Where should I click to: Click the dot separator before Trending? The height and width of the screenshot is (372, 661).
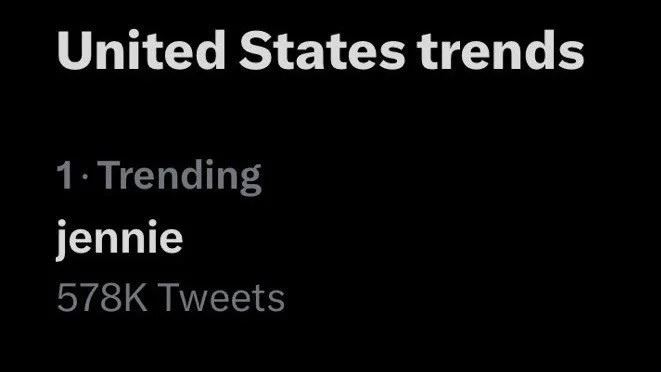(85, 176)
